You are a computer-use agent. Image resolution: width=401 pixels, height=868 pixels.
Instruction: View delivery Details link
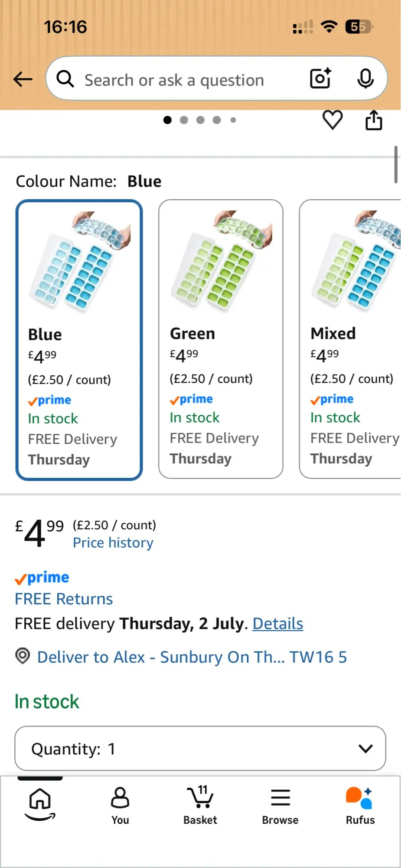pyautogui.click(x=278, y=623)
